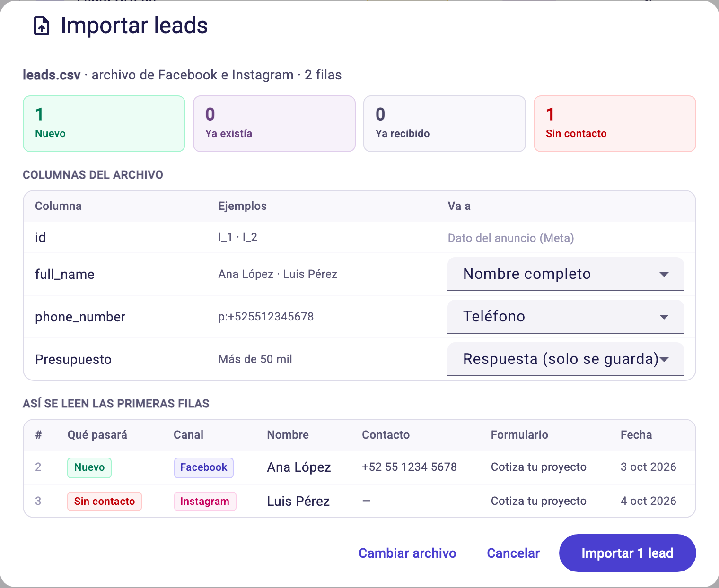719x588 pixels.
Task: Click the date 4 oct 2026
Action: point(648,501)
